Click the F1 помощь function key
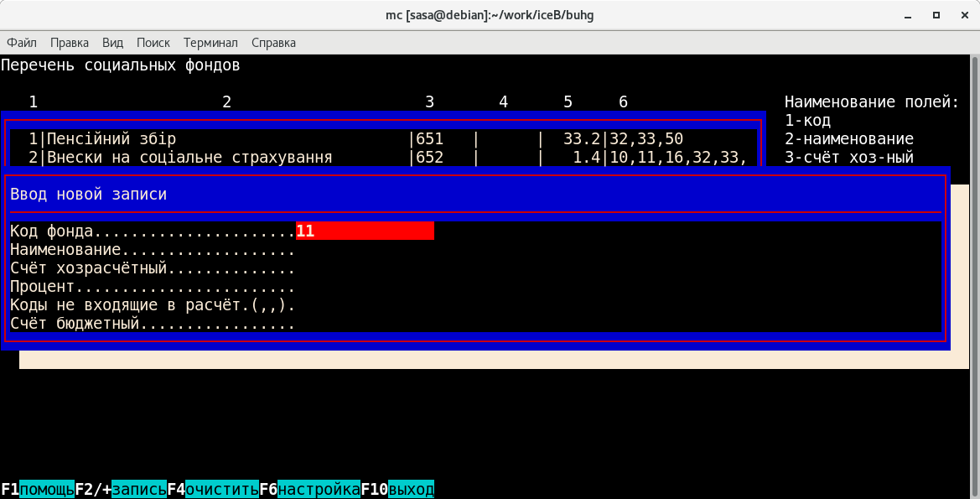Viewport: 980px width, 499px height. [38, 489]
